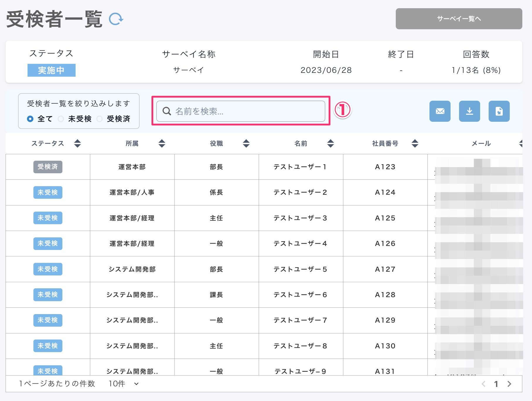Click the file export document icon
The image size is (532, 401).
point(499,111)
